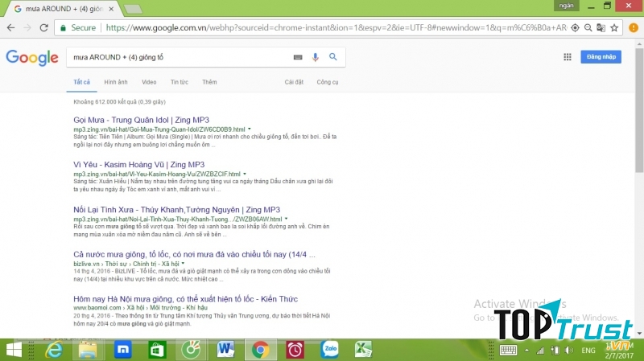Click the translate page icon in address bar
This screenshot has width=644, height=361.
click(602, 27)
